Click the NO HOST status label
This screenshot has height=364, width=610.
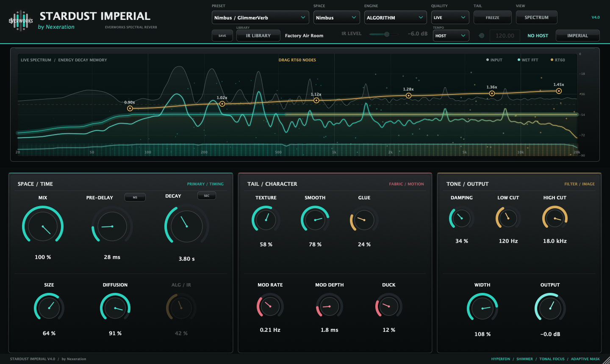(x=538, y=36)
